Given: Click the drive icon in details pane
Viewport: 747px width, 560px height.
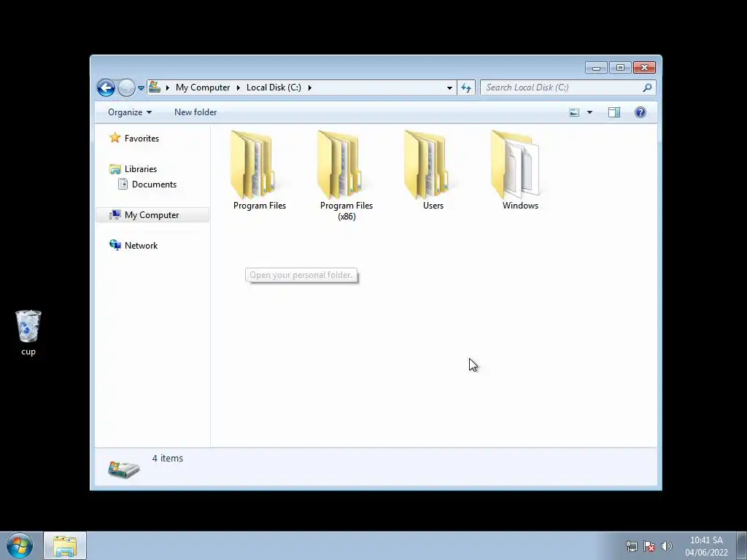Looking at the screenshot, I should point(124,469).
